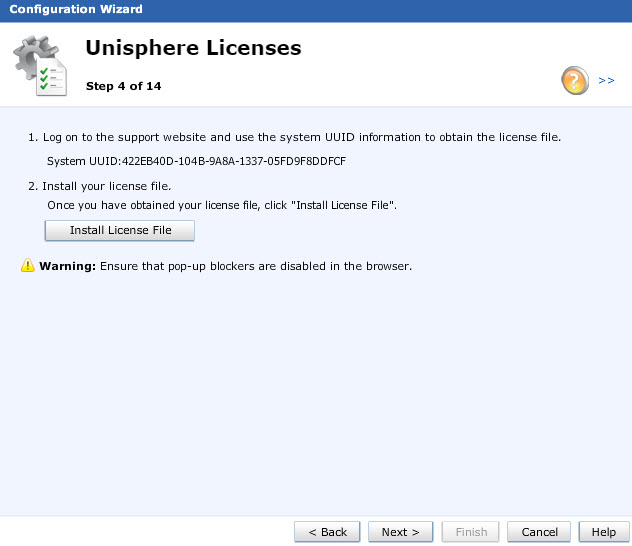
Task: Click the System UUID value text
Action: [234, 161]
